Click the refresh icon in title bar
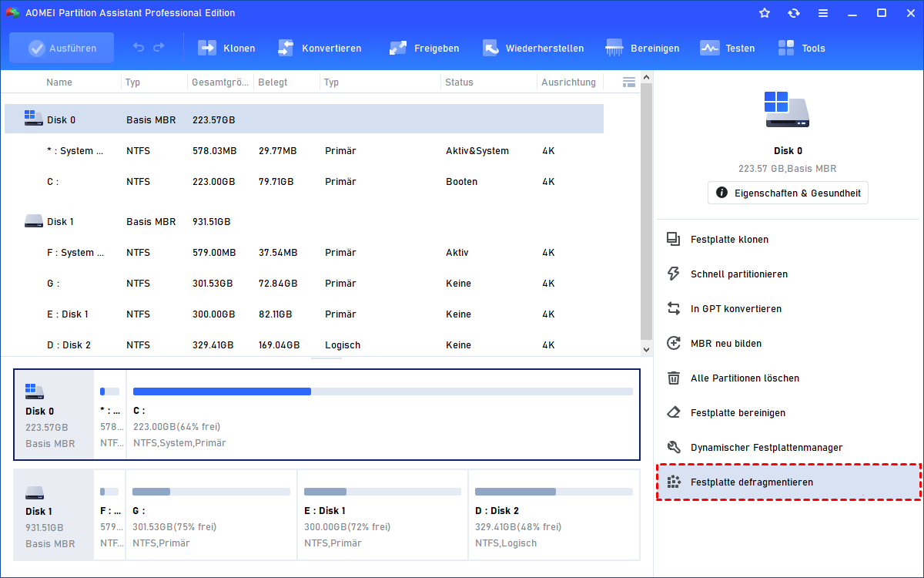Image resolution: width=924 pixels, height=578 pixels. [794, 13]
